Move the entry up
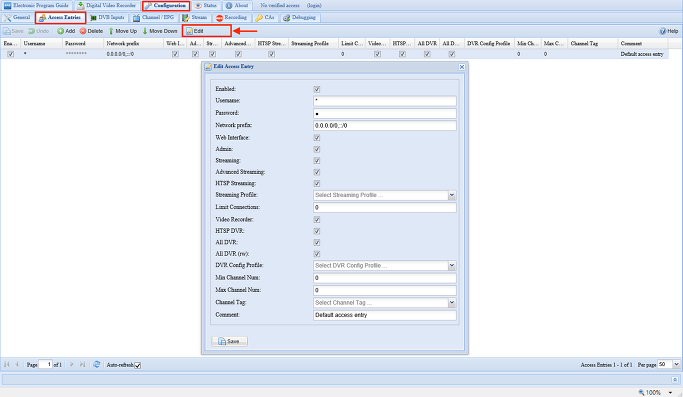Viewport: 683px width, 397px height. coord(122,31)
